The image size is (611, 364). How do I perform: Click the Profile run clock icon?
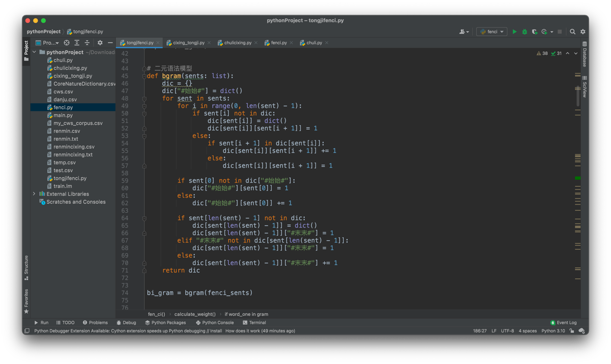544,32
